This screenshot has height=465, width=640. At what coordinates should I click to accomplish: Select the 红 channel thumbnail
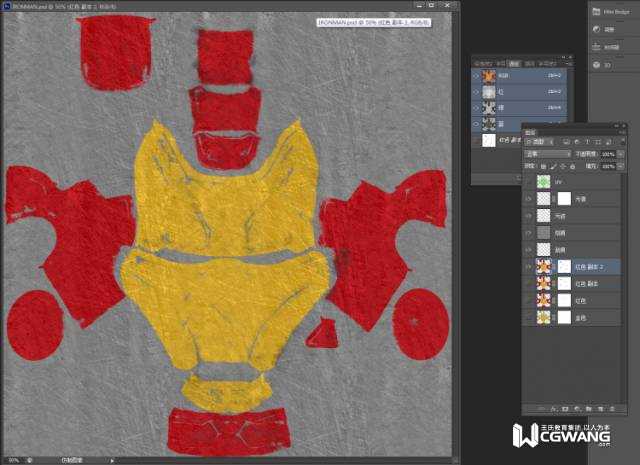coord(489,92)
